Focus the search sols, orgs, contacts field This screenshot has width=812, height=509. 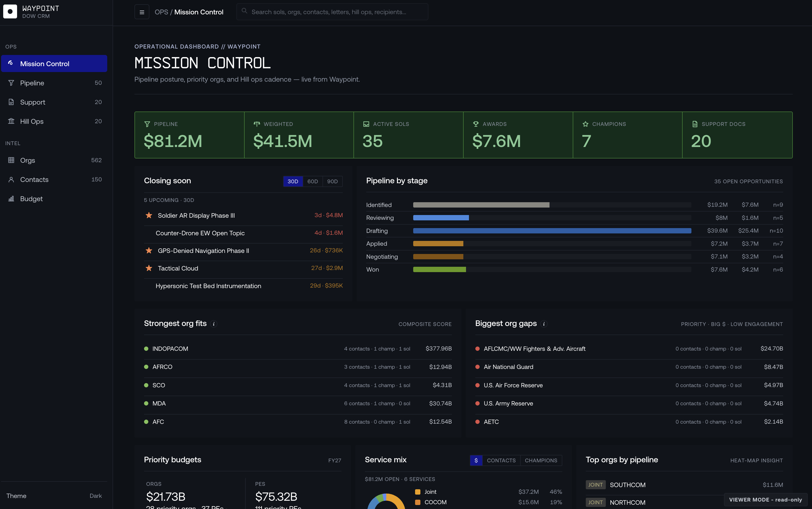pos(332,12)
